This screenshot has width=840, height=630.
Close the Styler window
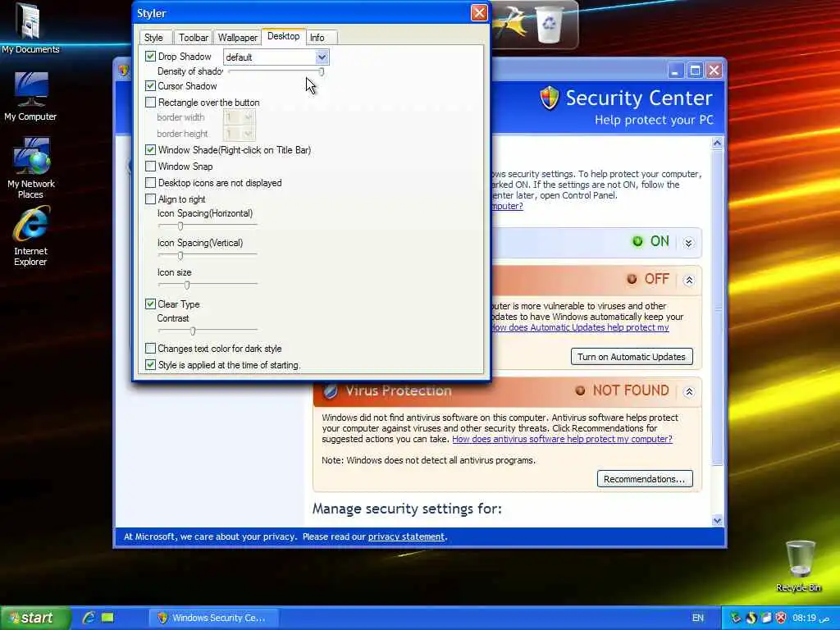pyautogui.click(x=479, y=13)
